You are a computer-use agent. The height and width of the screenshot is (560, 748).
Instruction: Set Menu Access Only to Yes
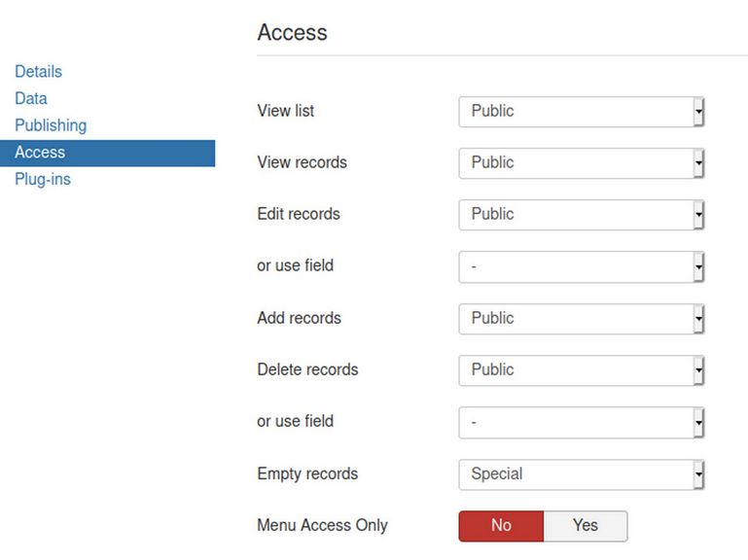[585, 526]
